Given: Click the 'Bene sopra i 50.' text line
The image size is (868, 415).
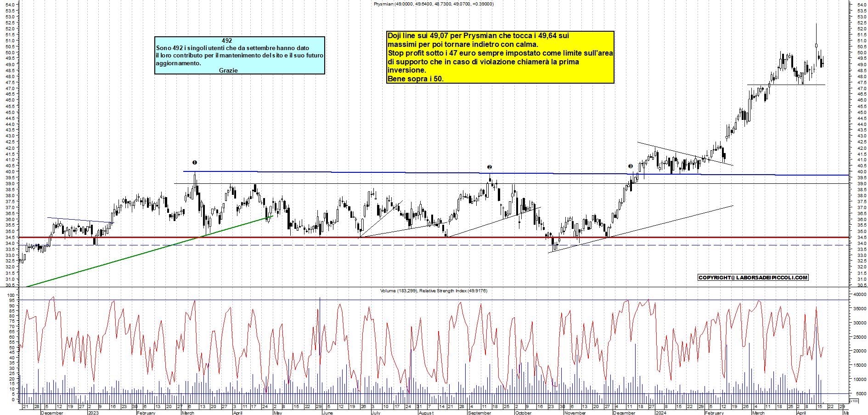Looking at the screenshot, I should (x=416, y=79).
